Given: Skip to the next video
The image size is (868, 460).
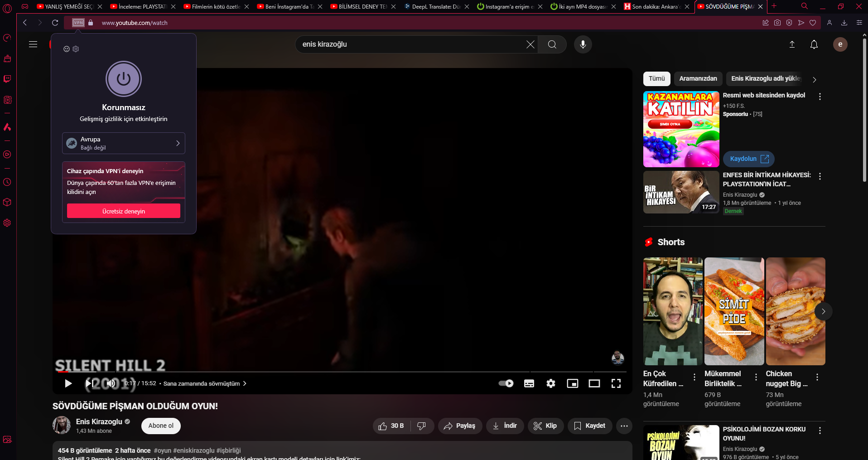Looking at the screenshot, I should click(90, 383).
